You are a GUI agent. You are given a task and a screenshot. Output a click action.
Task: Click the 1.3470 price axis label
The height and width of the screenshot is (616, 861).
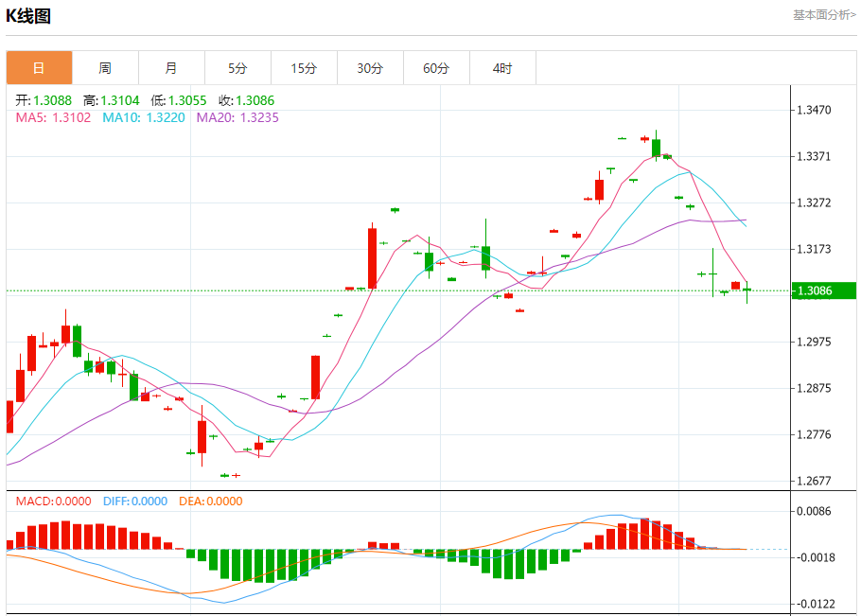click(x=814, y=110)
